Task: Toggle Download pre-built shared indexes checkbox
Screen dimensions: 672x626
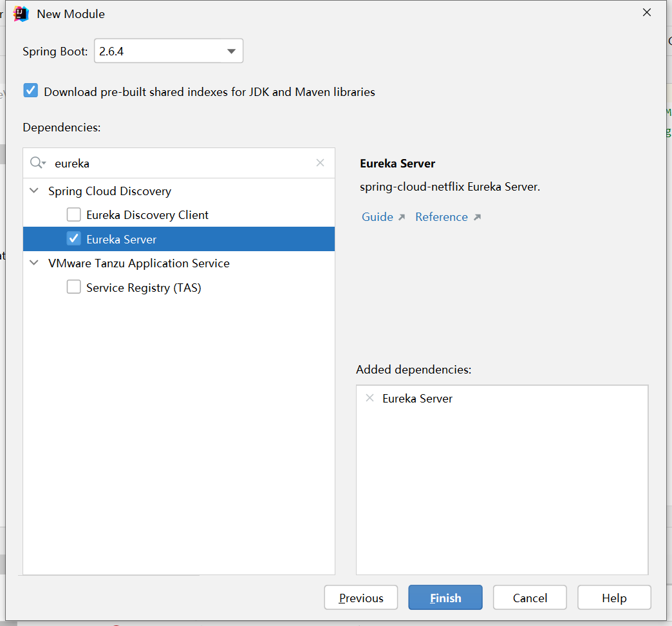Action: pyautogui.click(x=30, y=91)
